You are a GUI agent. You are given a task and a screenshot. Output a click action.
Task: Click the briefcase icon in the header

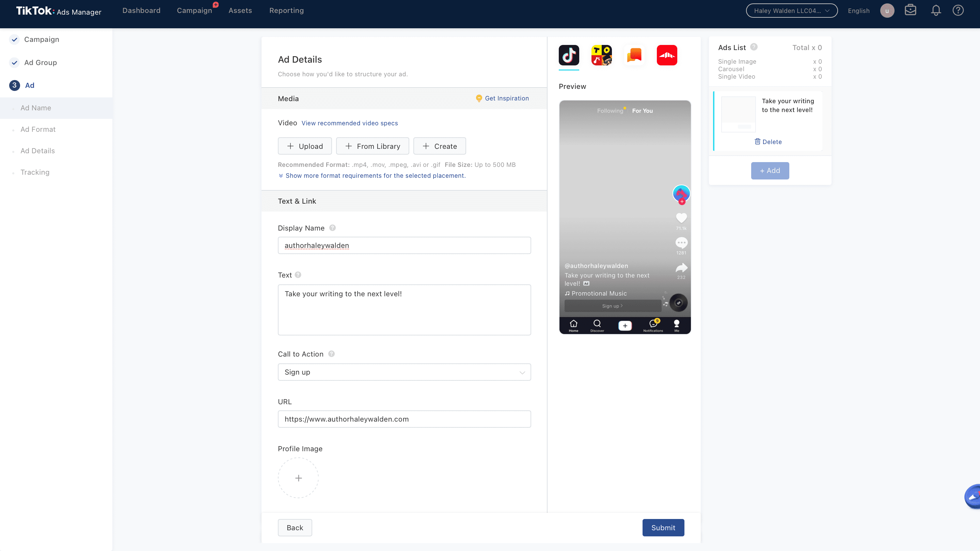910,10
